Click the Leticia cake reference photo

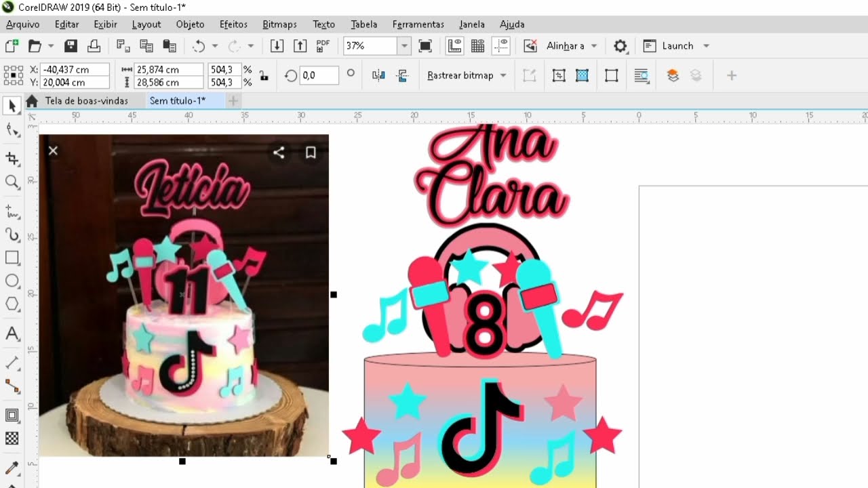click(184, 295)
